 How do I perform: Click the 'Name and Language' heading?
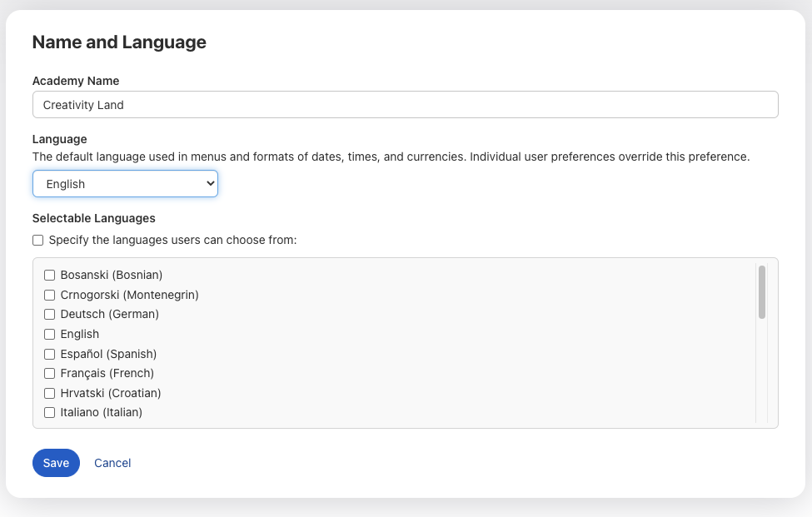click(119, 42)
